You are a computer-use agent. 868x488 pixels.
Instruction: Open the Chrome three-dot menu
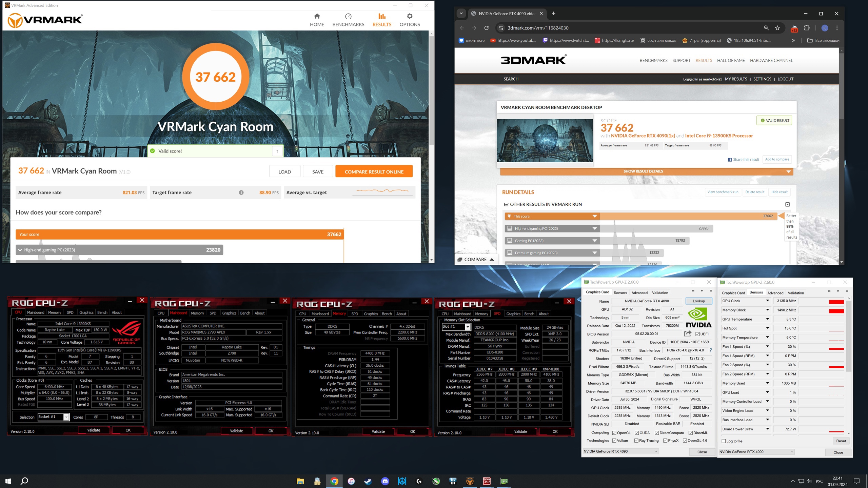[837, 28]
